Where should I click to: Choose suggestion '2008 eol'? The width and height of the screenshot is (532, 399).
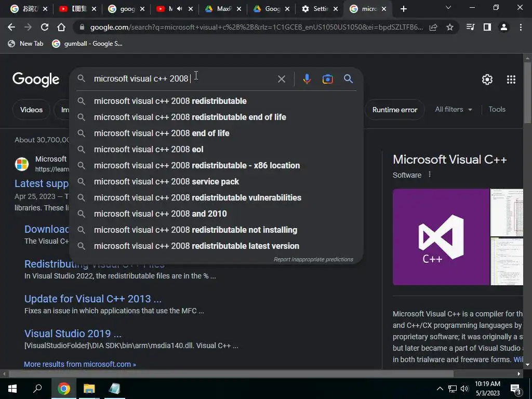pos(217,149)
